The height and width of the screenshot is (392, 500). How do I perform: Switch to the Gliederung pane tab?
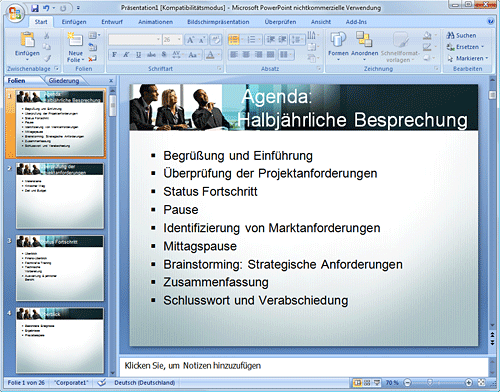[x=64, y=81]
